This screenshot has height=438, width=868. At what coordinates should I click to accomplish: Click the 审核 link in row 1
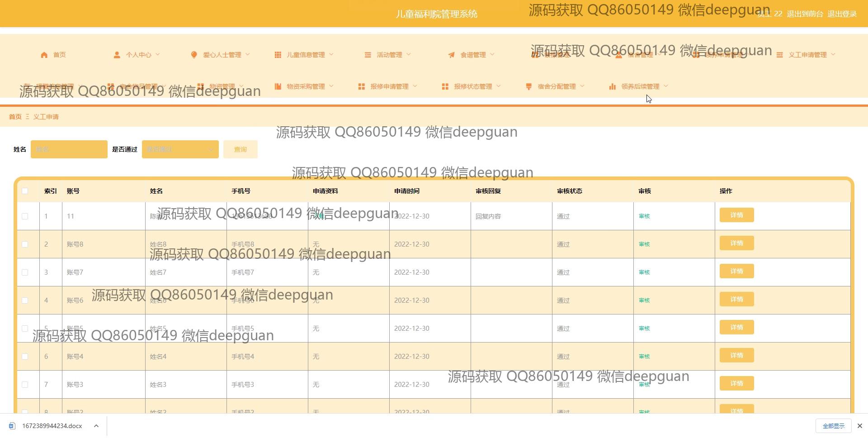coord(644,216)
